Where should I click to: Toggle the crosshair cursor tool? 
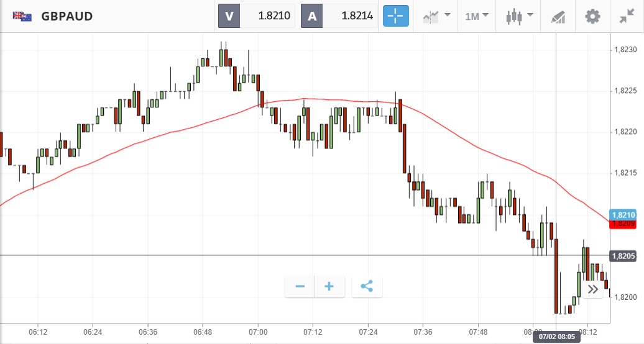tap(395, 16)
